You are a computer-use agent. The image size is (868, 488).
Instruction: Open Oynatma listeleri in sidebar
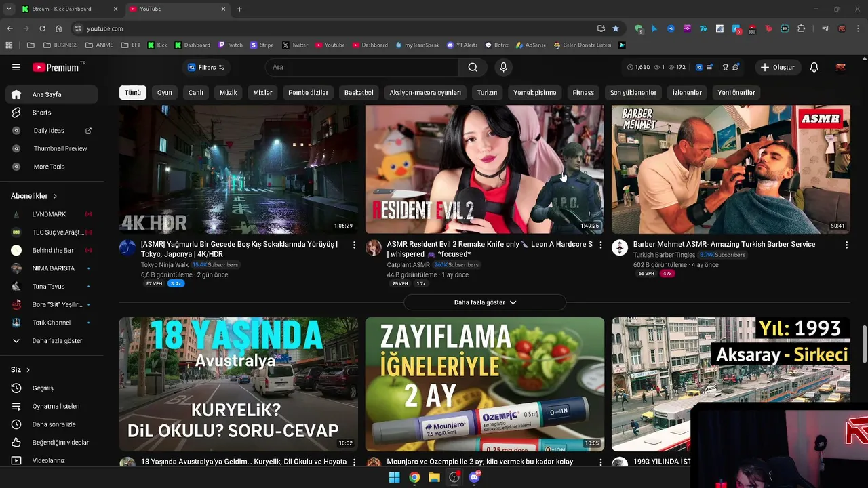tap(52, 406)
